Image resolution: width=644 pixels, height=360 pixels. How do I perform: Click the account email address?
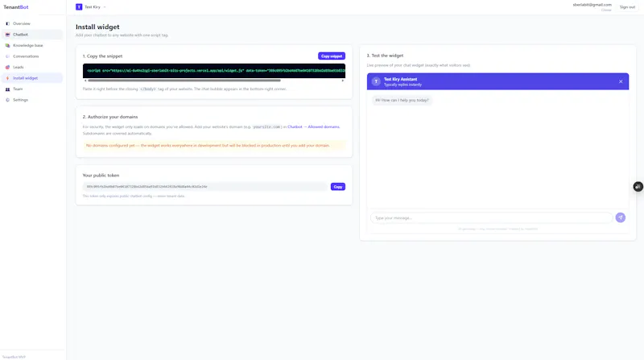coord(592,5)
